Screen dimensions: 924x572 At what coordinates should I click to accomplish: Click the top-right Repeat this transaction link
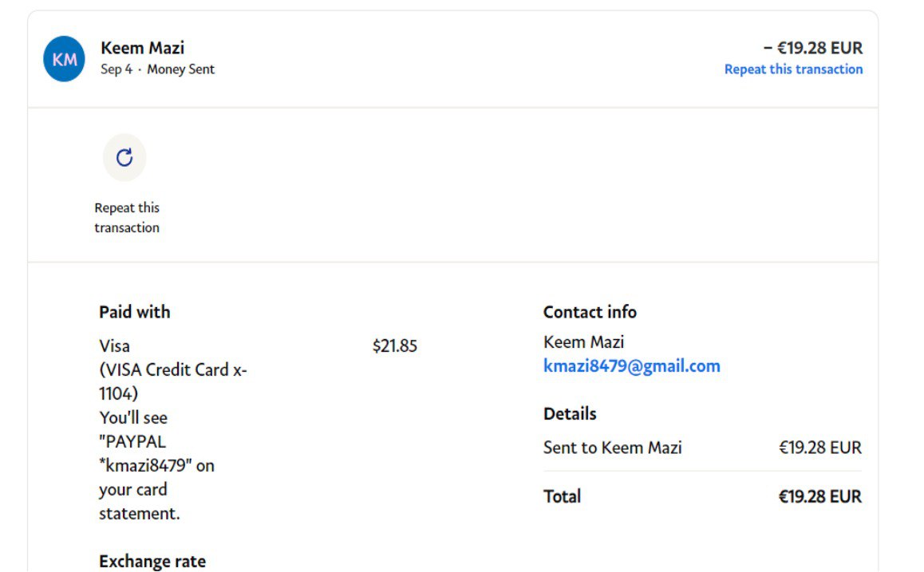tap(792, 69)
